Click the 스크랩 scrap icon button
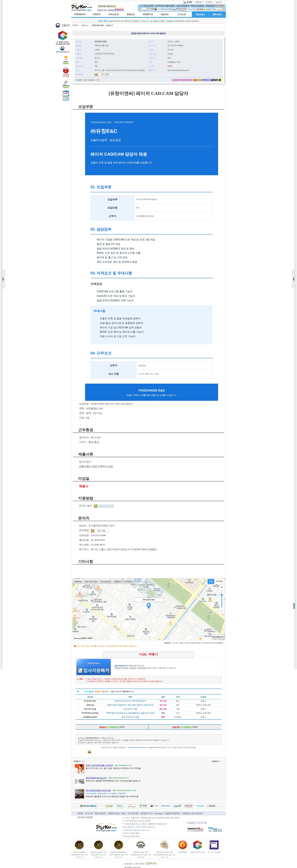 (206, 80)
